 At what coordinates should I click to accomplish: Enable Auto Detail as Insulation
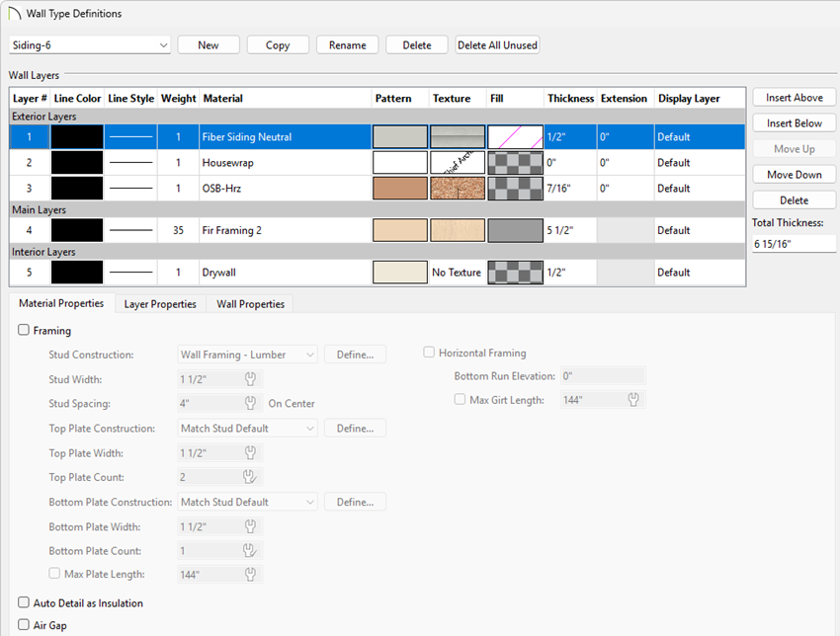[x=24, y=602]
